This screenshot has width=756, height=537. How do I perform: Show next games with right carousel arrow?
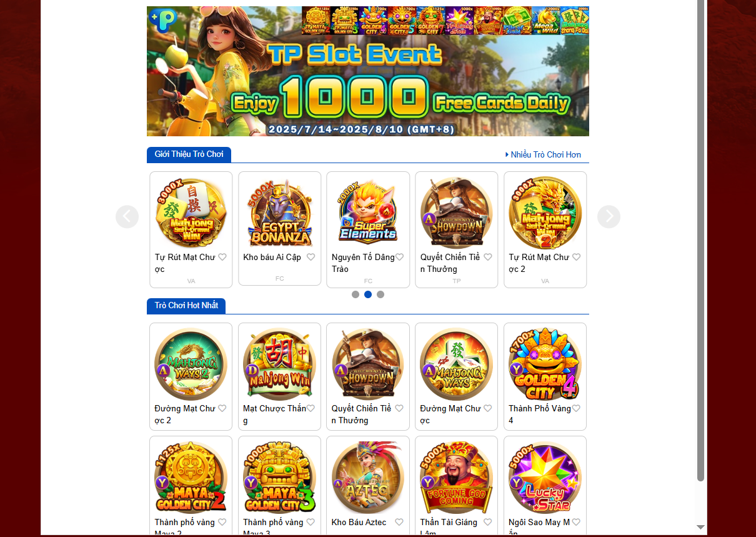[x=609, y=217]
